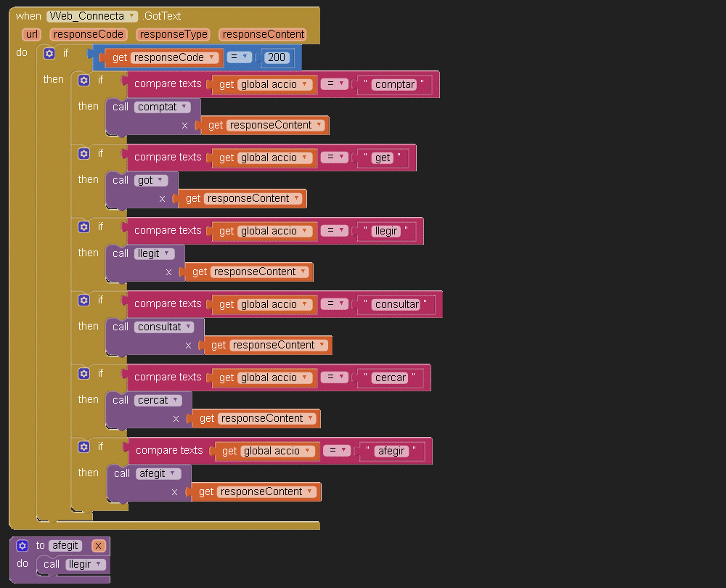The height and width of the screenshot is (588, 726).
Task: Open mutator gear on the 'llegir' if block
Action: point(83,227)
